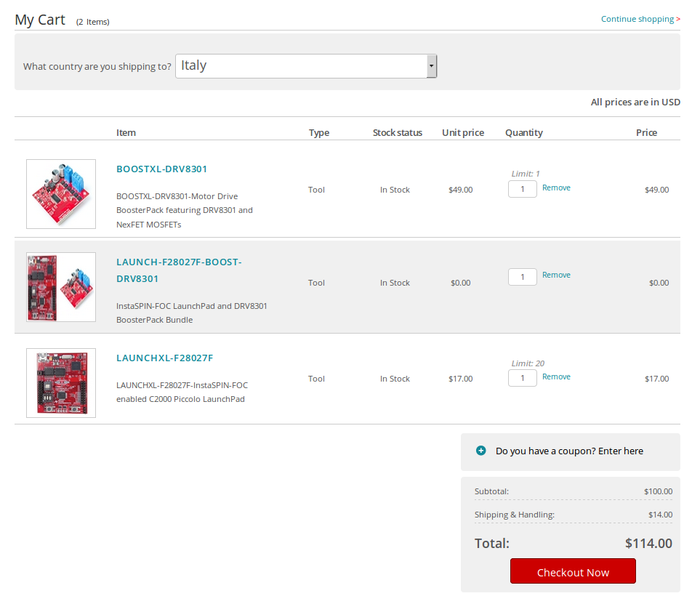This screenshot has height=596, width=700.
Task: Click the Continue shopping link
Action: coord(640,19)
